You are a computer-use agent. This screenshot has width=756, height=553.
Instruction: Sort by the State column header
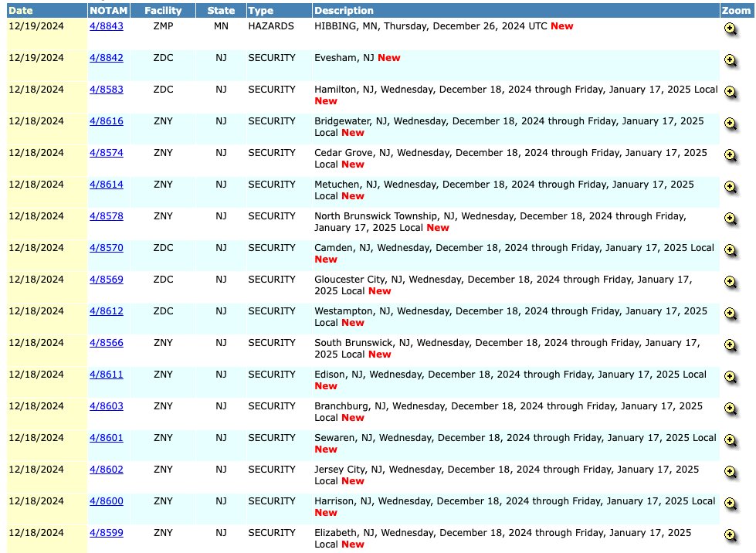pos(221,11)
